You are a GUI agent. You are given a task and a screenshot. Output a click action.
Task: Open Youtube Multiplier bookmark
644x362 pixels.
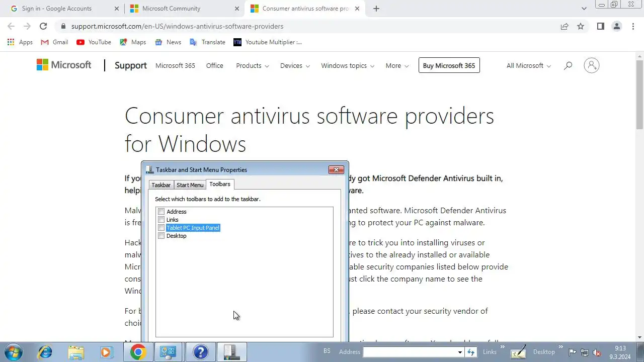[268, 42]
